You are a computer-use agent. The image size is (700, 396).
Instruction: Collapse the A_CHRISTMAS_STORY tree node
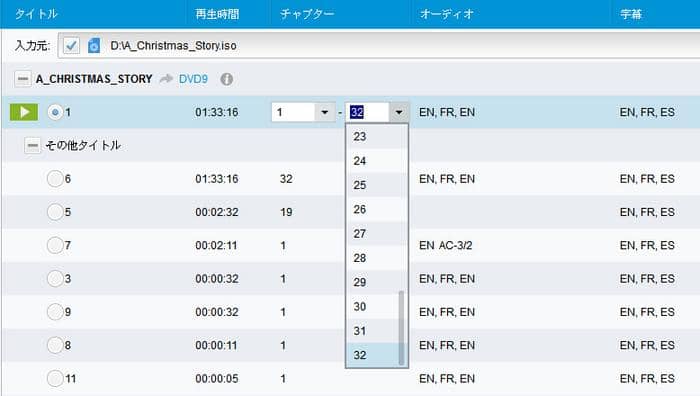coord(22,79)
